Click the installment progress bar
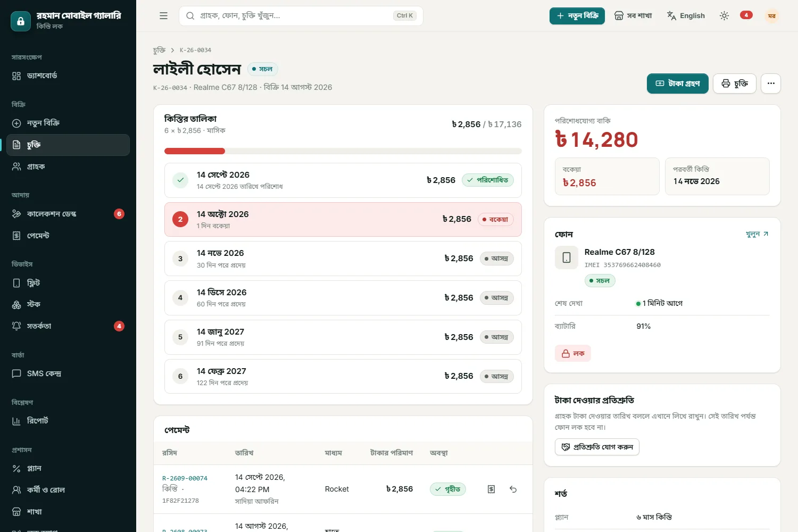Image resolution: width=798 pixels, height=532 pixels. [x=343, y=151]
